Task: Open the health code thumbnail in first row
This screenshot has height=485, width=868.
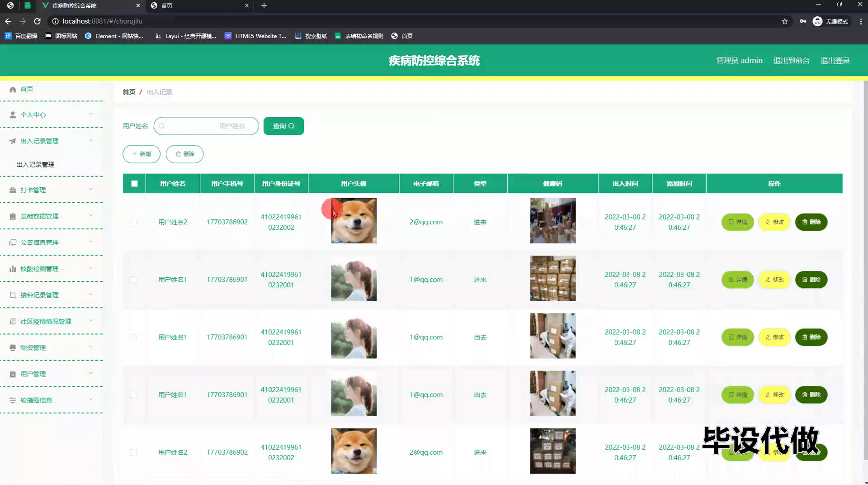Action: 552,221
